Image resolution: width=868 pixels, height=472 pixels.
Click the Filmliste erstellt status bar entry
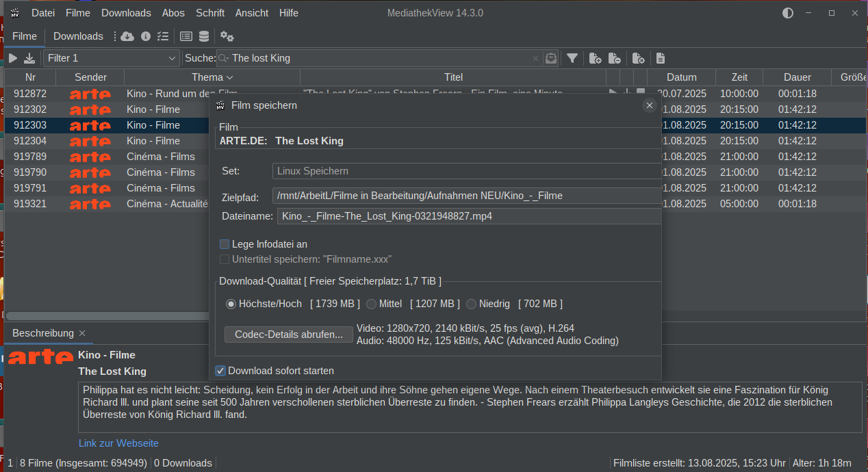pos(700,463)
